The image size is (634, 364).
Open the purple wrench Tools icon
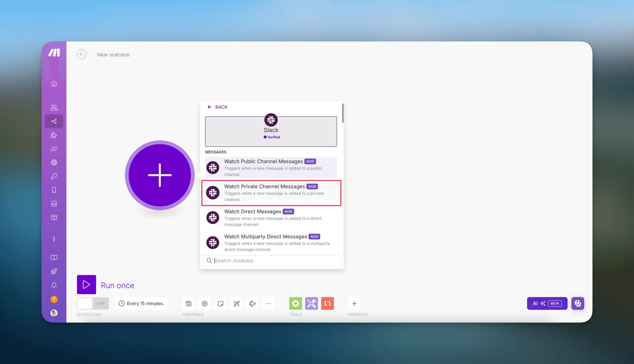pos(312,303)
